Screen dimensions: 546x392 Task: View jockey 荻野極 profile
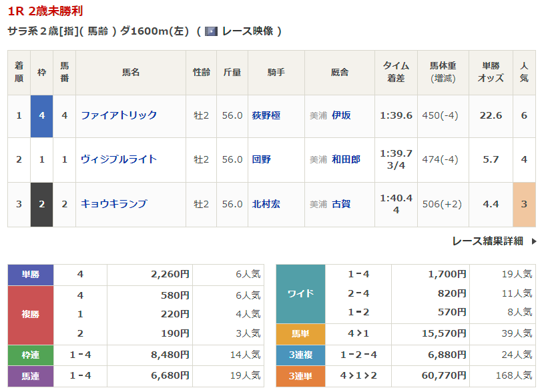coord(266,115)
